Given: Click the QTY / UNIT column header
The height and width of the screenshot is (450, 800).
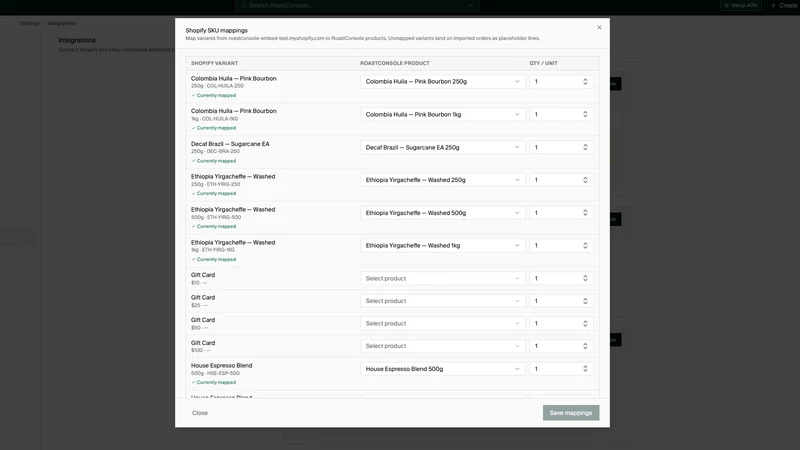Looking at the screenshot, I should pos(543,63).
